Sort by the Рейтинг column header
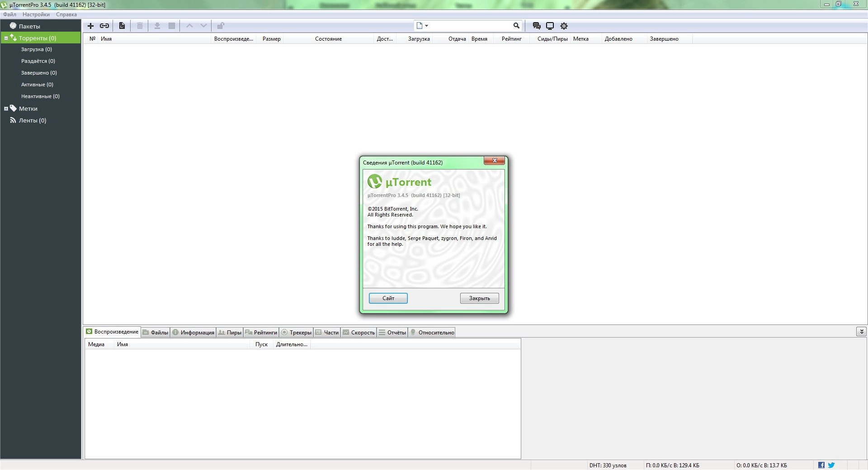 coord(511,39)
